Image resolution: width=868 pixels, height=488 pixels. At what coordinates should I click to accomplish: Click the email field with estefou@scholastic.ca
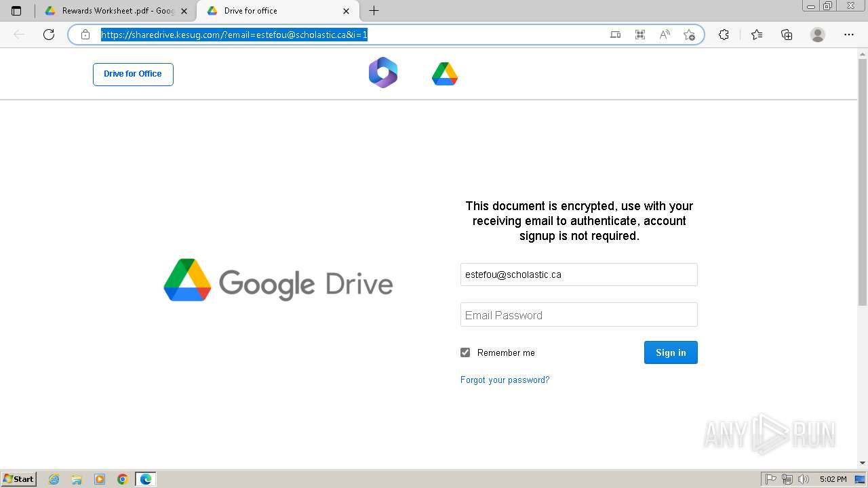coord(579,274)
